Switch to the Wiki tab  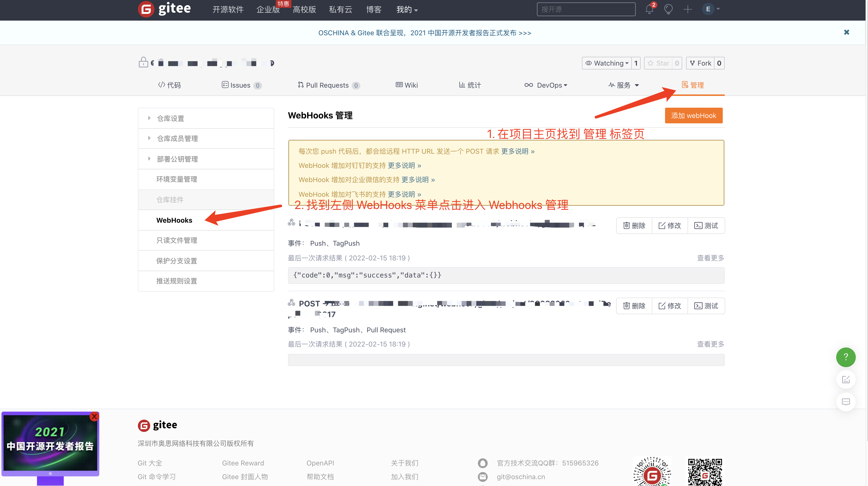[407, 85]
